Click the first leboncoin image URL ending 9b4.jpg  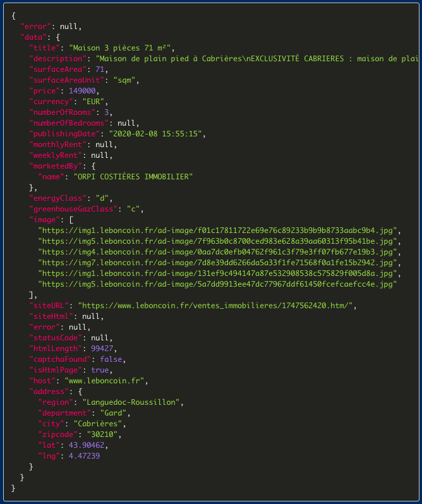tap(219, 231)
